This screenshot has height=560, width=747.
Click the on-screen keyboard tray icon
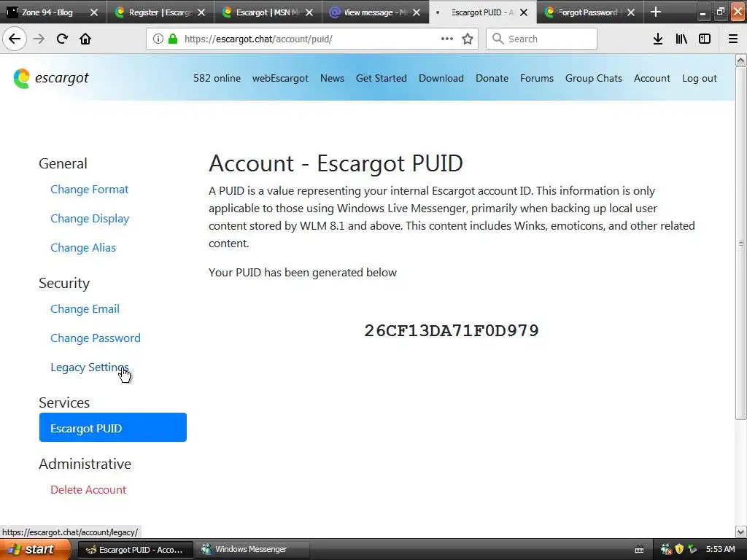(x=639, y=550)
